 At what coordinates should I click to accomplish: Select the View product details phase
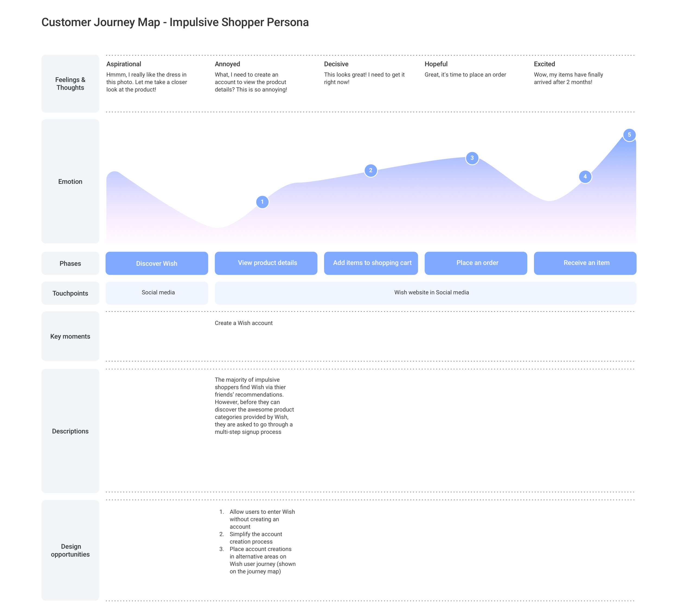tap(266, 263)
